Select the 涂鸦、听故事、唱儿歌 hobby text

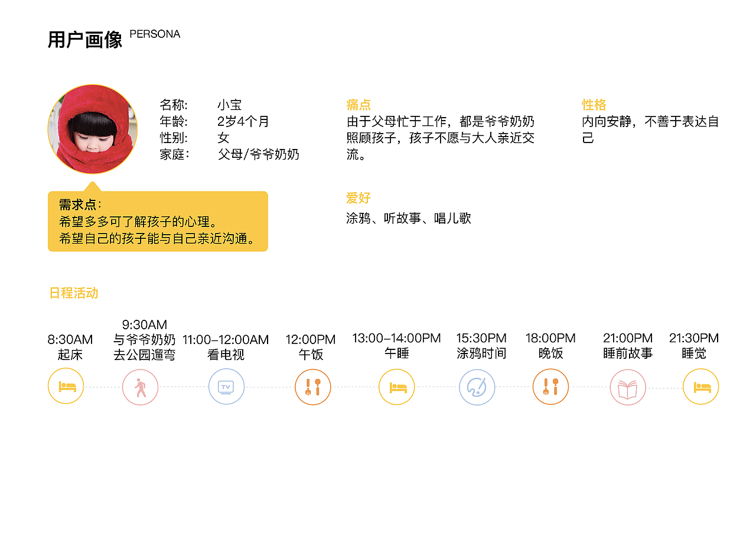coord(408,218)
